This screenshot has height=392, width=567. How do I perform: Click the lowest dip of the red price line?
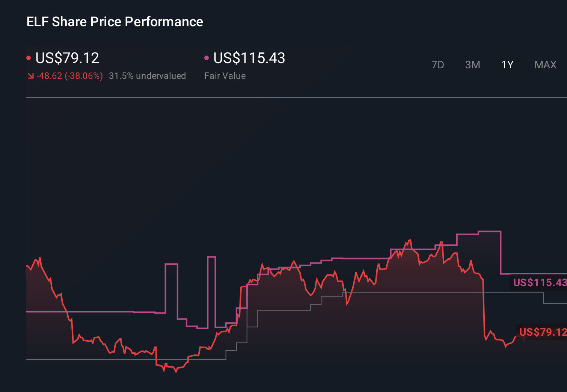click(175, 372)
